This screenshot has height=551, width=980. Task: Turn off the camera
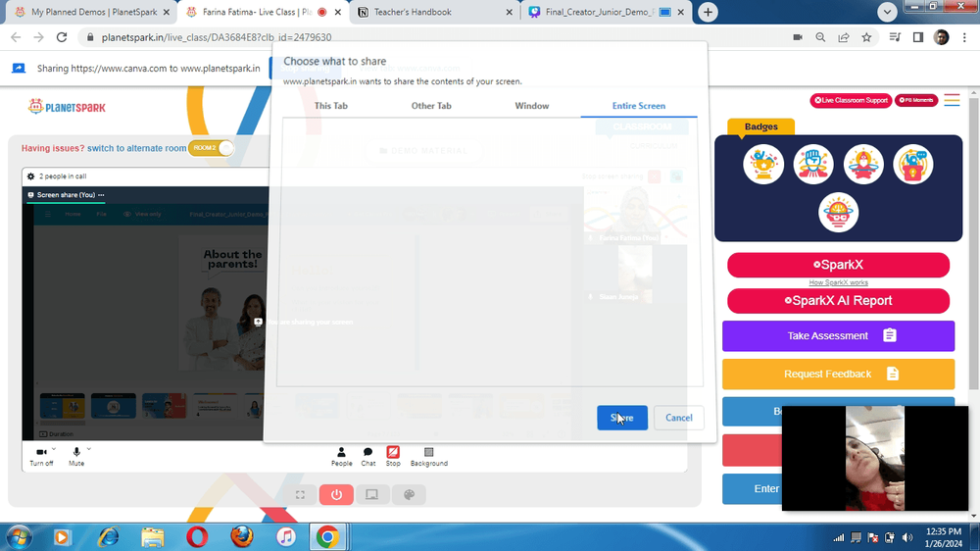pos(41,457)
